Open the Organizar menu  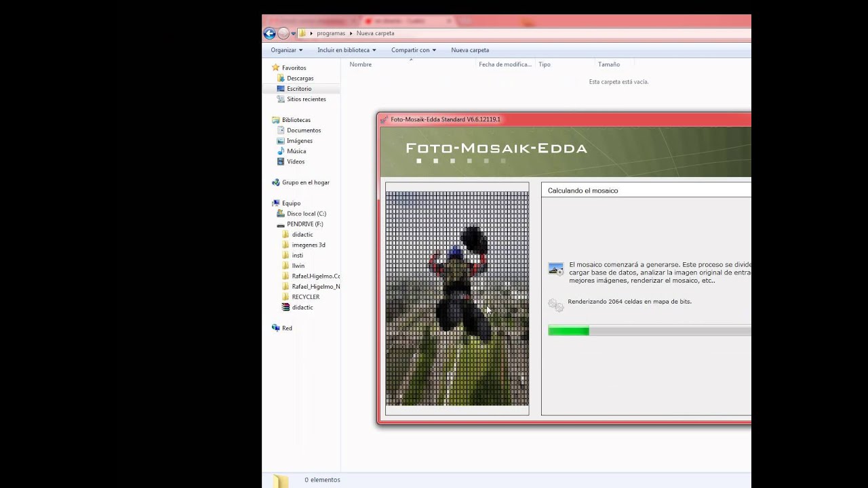287,50
